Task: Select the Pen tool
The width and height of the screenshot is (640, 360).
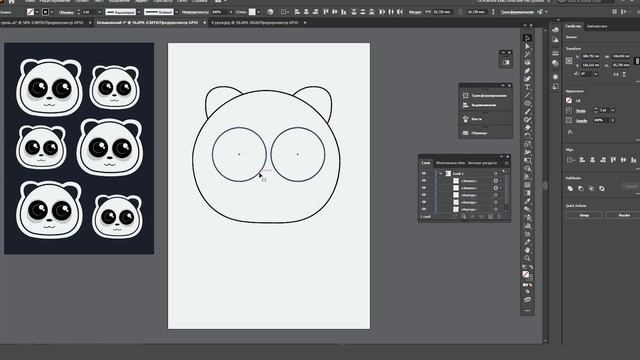Action: pyautogui.click(x=527, y=71)
